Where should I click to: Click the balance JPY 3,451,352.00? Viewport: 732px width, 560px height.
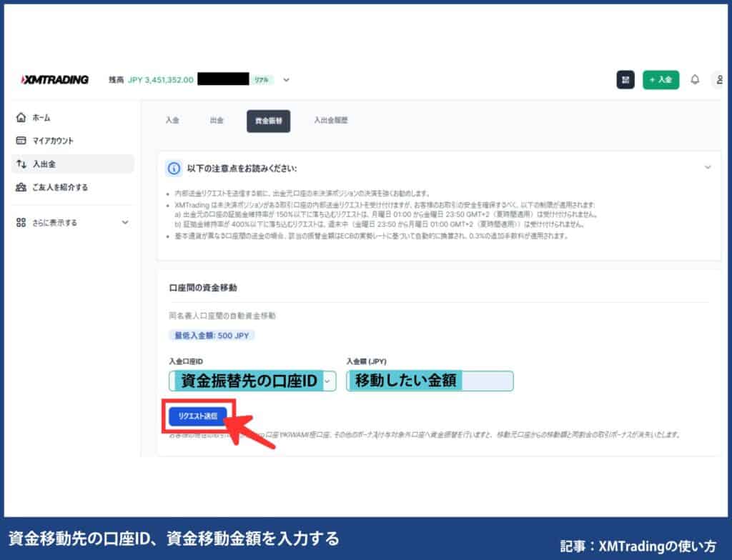point(161,80)
